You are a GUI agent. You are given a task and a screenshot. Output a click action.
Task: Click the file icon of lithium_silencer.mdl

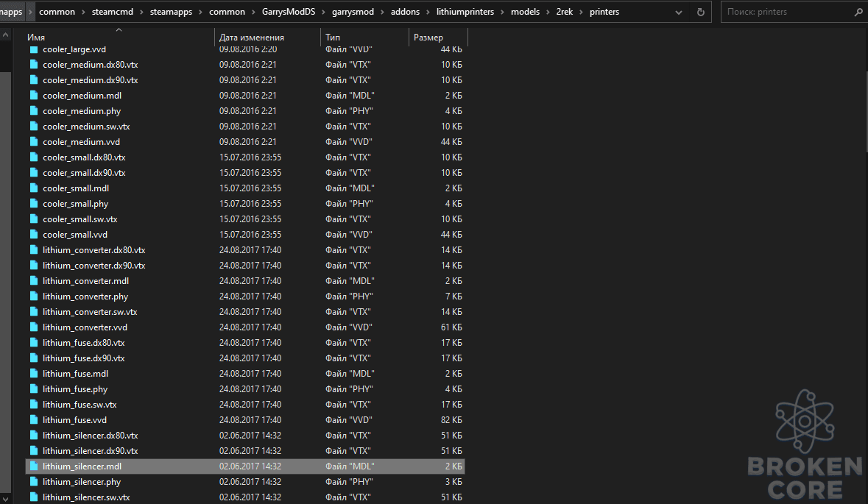(x=34, y=466)
